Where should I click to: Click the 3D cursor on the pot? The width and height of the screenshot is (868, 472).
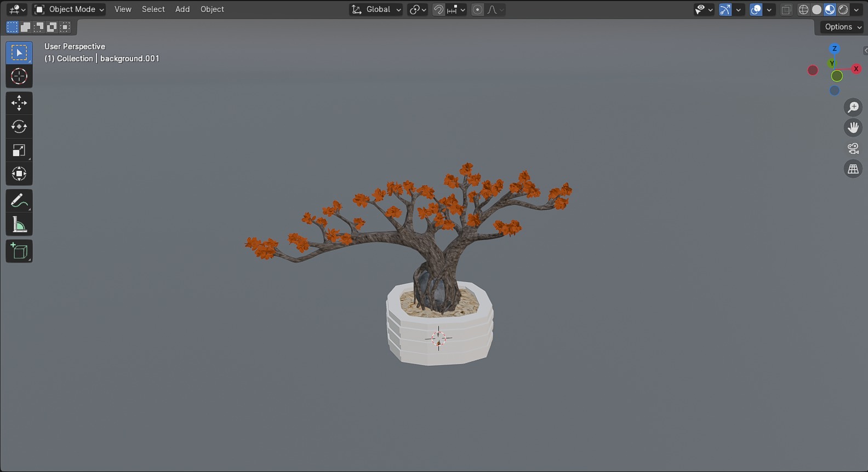(438, 338)
